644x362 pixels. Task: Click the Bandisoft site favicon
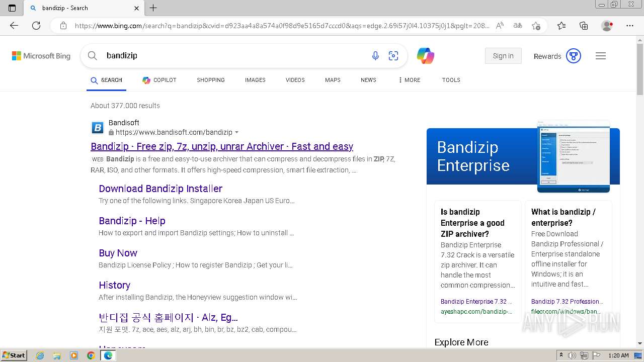(98, 127)
